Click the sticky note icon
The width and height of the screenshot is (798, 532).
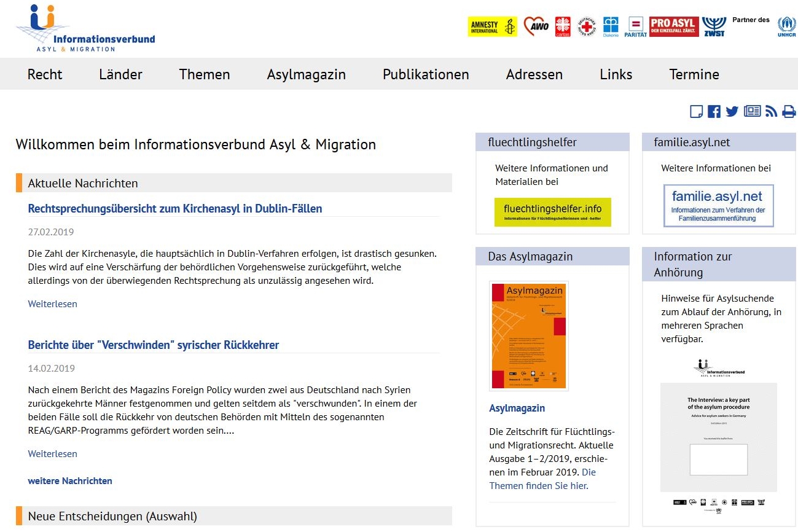coord(696,111)
